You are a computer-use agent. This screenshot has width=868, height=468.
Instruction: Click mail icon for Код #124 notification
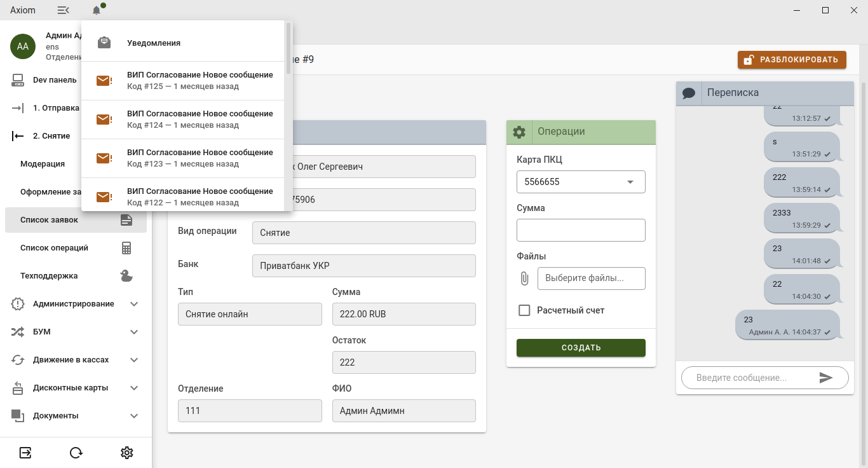[104, 120]
